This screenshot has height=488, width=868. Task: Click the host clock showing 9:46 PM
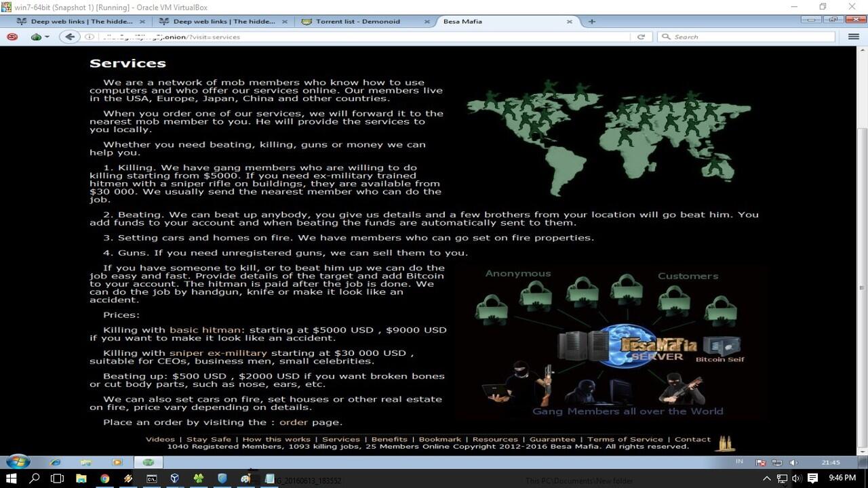(842, 479)
